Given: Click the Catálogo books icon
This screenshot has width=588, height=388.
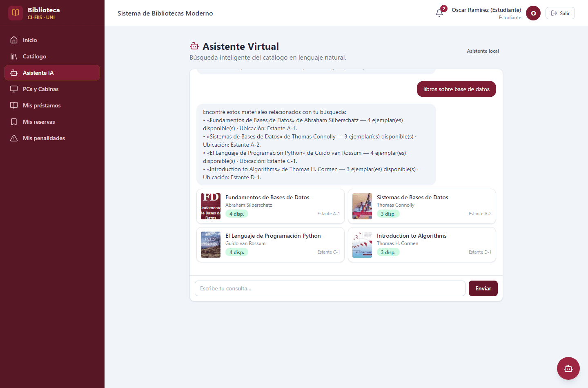Looking at the screenshot, I should (x=14, y=56).
